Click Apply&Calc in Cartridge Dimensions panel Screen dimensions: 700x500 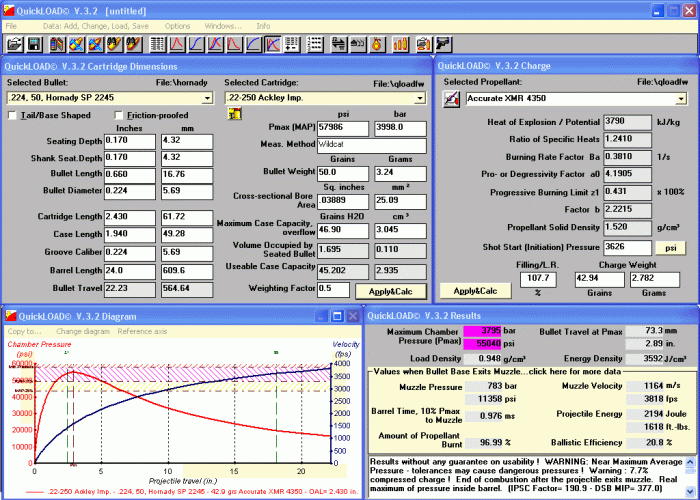391,292
